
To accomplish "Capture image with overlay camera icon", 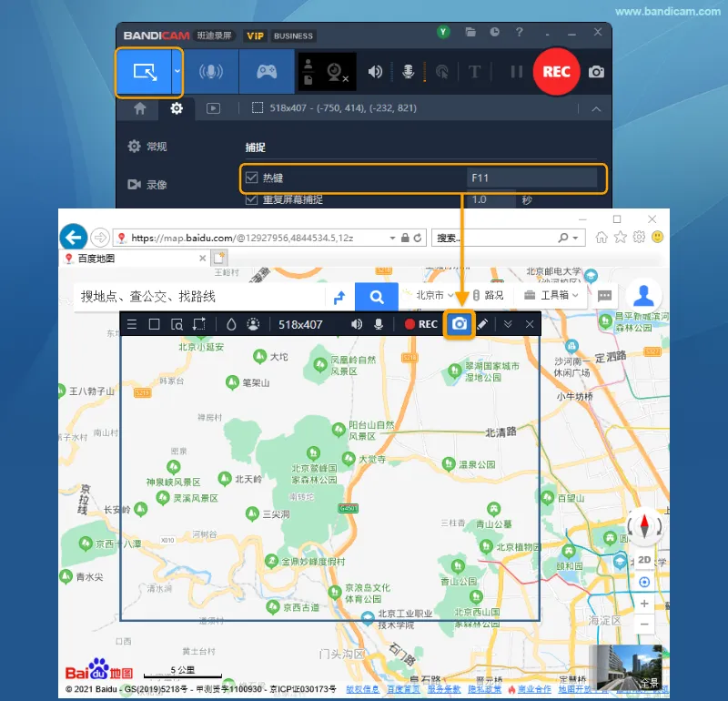I will [460, 324].
